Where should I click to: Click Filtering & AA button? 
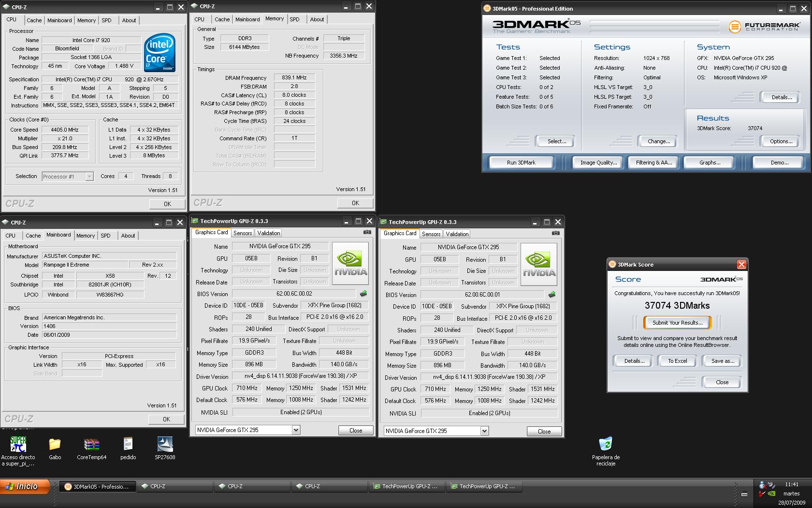[654, 163]
